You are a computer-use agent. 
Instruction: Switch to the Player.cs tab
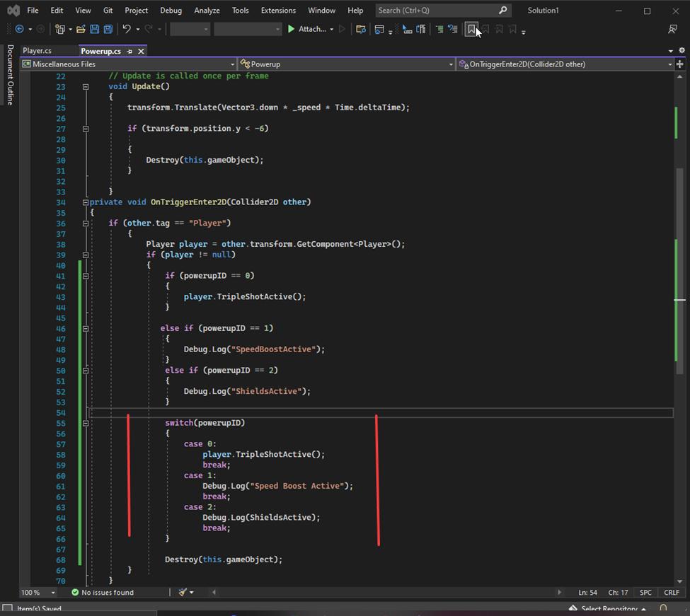pyautogui.click(x=37, y=51)
